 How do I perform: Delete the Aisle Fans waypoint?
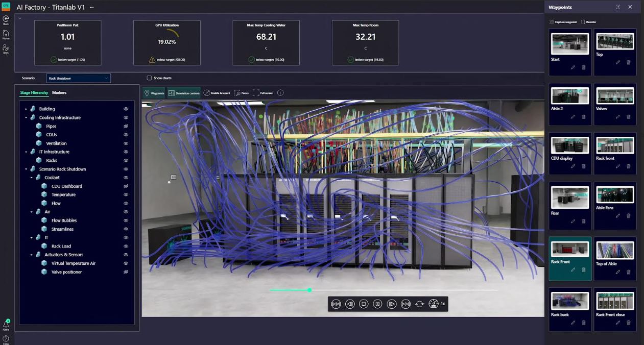point(629,216)
